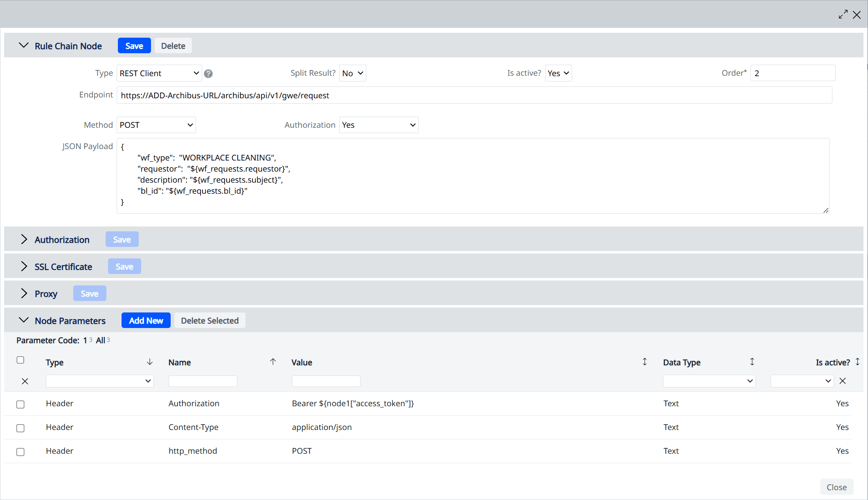868x500 pixels.
Task: Click the Type column header
Action: point(54,362)
